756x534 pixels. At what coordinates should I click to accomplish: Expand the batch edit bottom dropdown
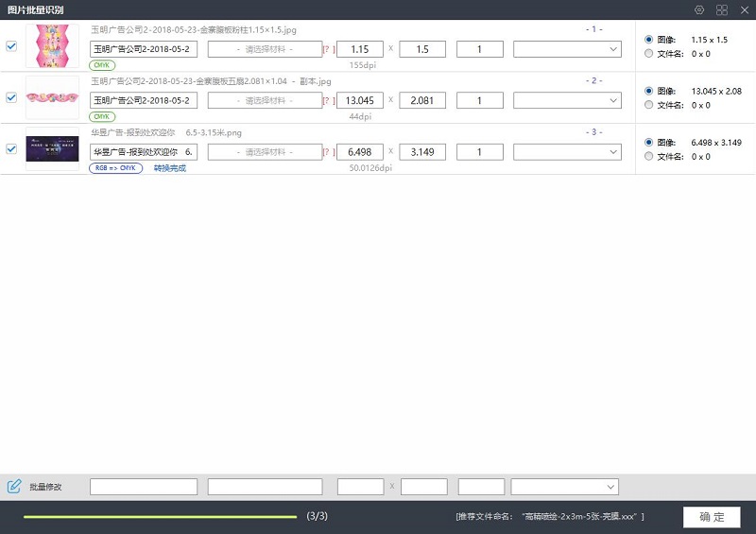[564, 487]
